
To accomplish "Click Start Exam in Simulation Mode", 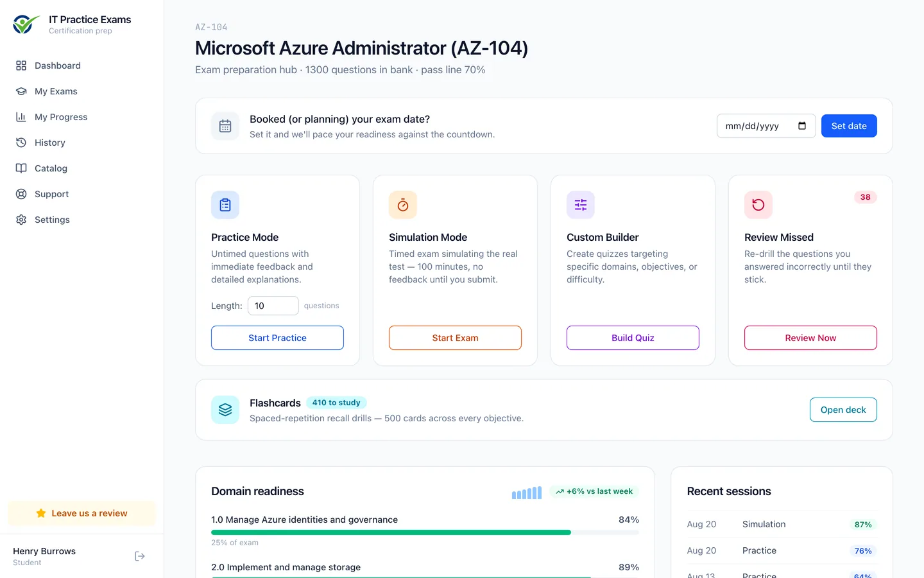I will tap(455, 338).
